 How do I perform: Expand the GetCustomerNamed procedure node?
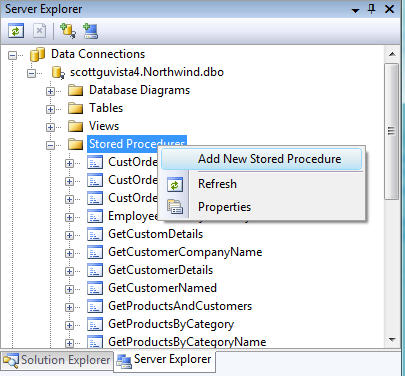click(x=69, y=289)
